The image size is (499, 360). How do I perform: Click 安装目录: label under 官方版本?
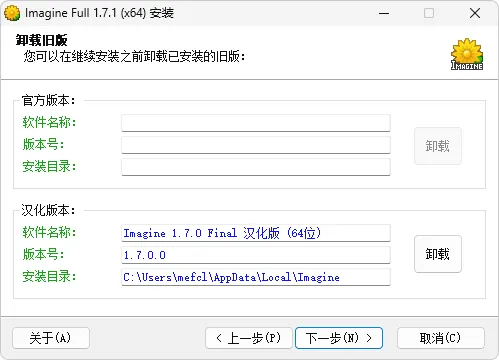pyautogui.click(x=49, y=166)
